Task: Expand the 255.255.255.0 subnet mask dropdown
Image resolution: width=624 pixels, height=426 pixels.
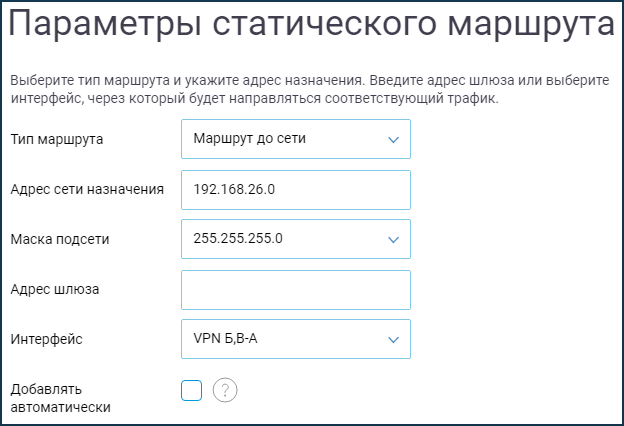Action: coord(296,239)
